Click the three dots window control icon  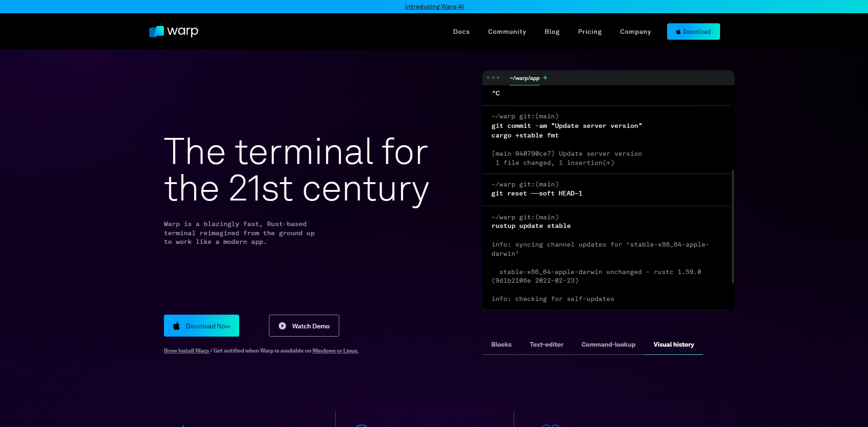[x=493, y=78]
